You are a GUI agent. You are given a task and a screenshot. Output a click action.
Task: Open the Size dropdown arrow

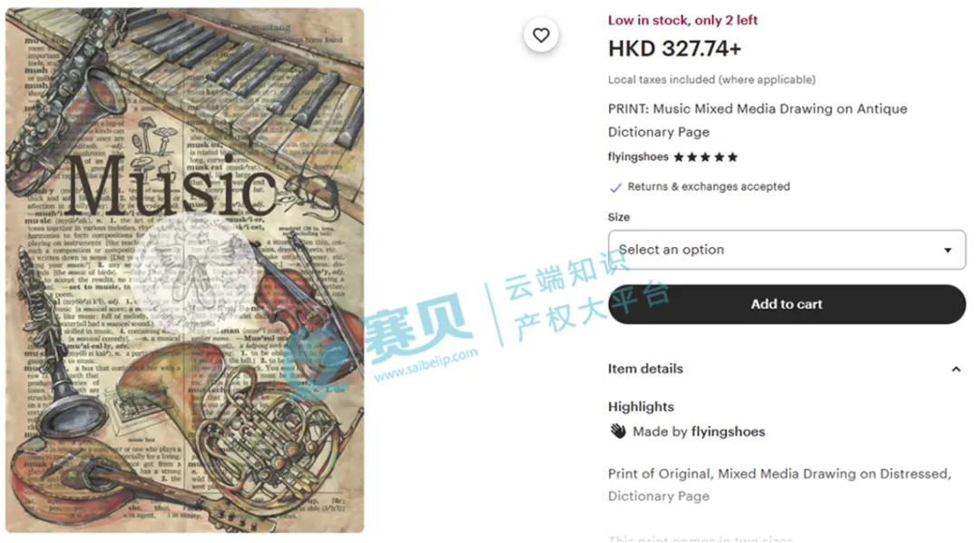(x=947, y=251)
